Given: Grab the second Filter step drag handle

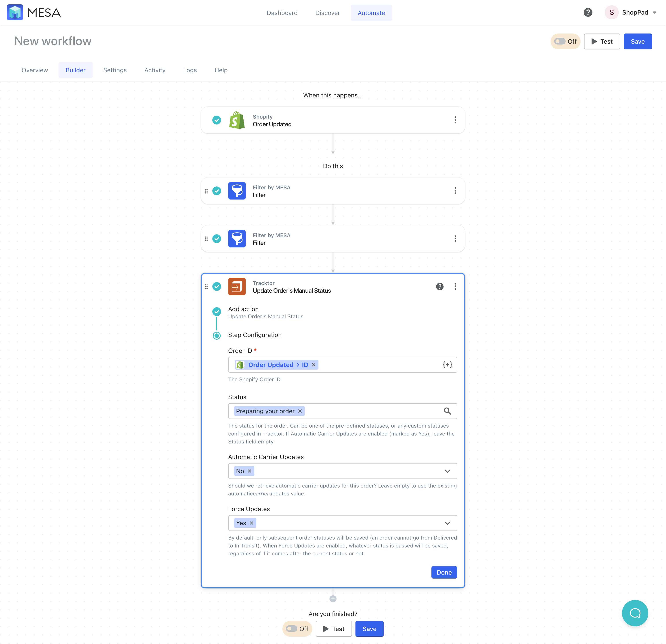Looking at the screenshot, I should [206, 239].
